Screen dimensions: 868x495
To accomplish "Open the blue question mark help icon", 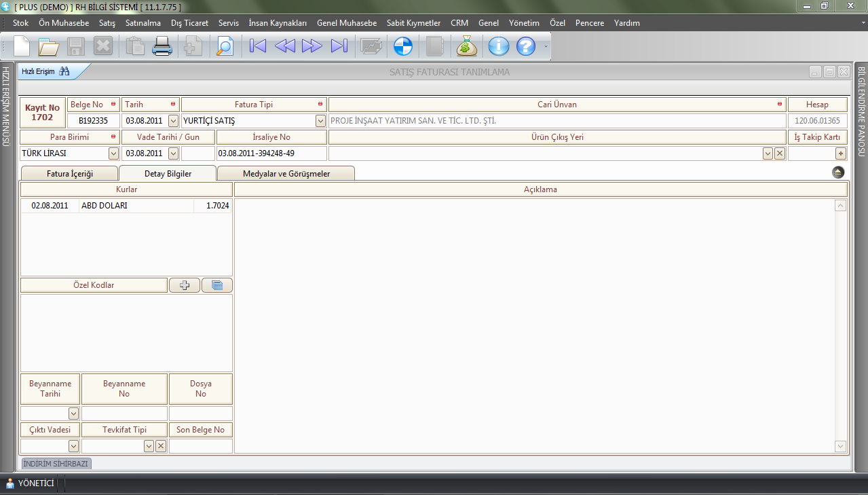I will pos(526,46).
